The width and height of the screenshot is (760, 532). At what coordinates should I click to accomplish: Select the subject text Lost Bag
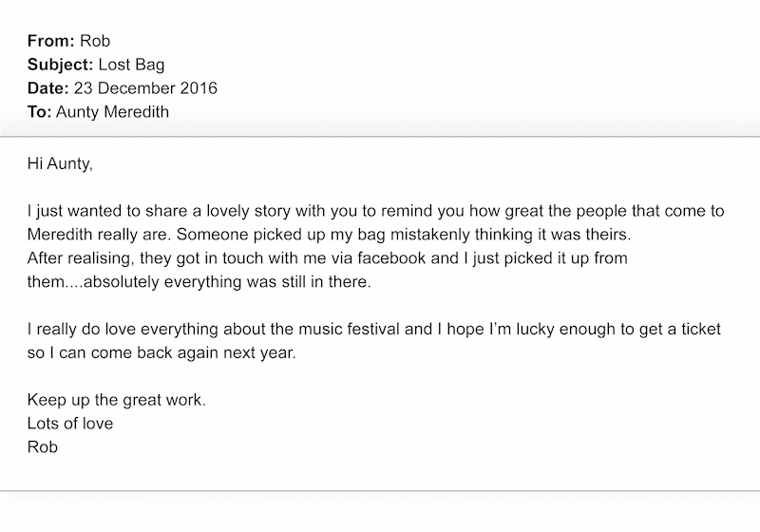pyautogui.click(x=131, y=65)
